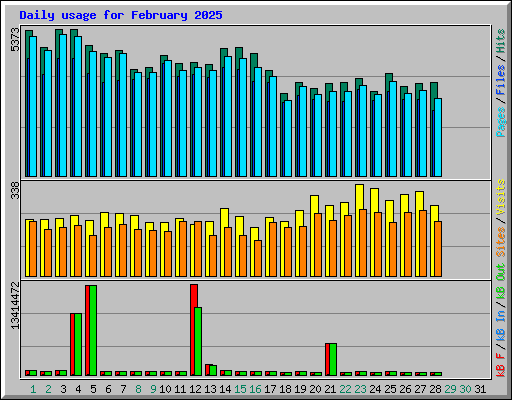The height and width of the screenshot is (400, 512).
Task: Click day 6 on the x-axis
Action: click(x=108, y=389)
